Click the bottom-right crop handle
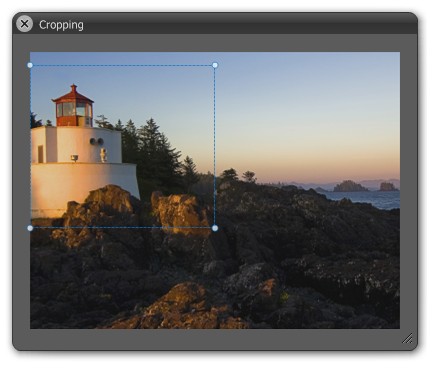This screenshot has width=436, height=375. pyautogui.click(x=215, y=228)
